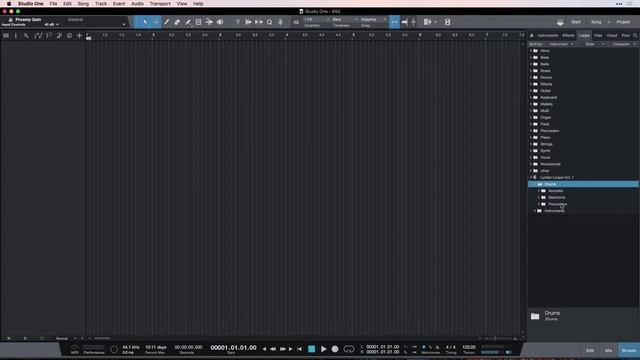Viewport: 640px width, 360px height.
Task: Click the tempo value 120.00
Action: point(469,347)
